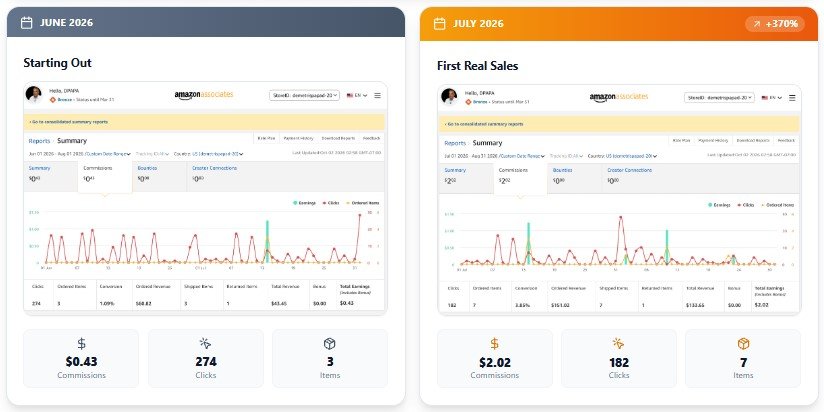Click the calendar icon beside JUNE 2026
The width and height of the screenshot is (824, 412).
click(x=26, y=23)
